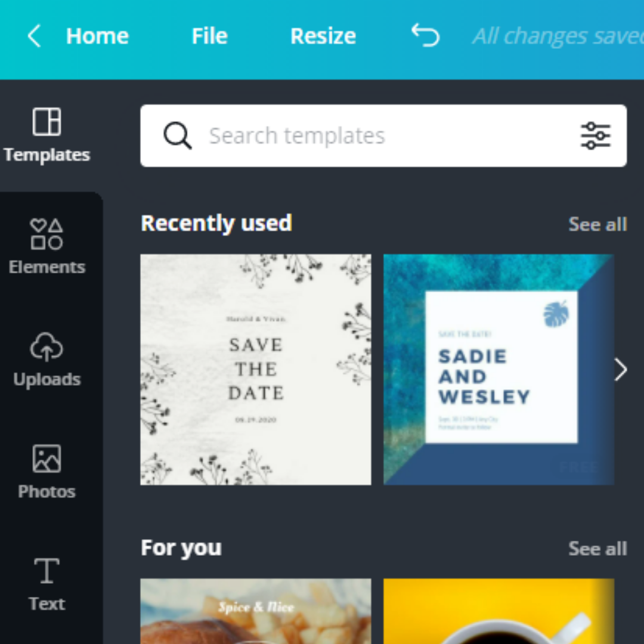Open the Photos panel
This screenshot has width=644, height=644.
(47, 470)
